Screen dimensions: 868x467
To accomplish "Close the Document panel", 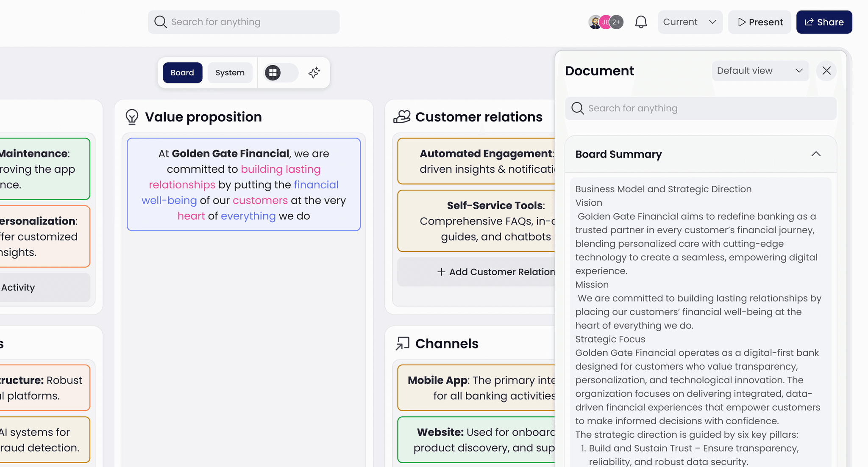I will click(x=826, y=71).
